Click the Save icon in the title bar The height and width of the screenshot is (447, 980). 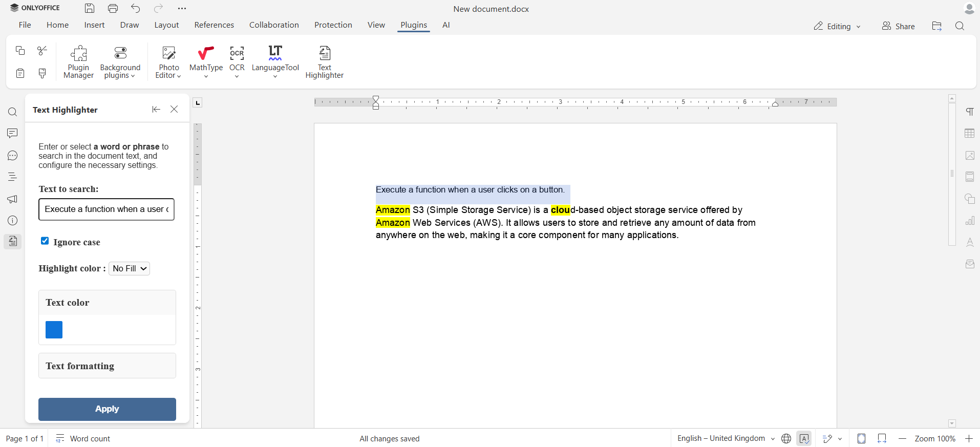pos(90,8)
